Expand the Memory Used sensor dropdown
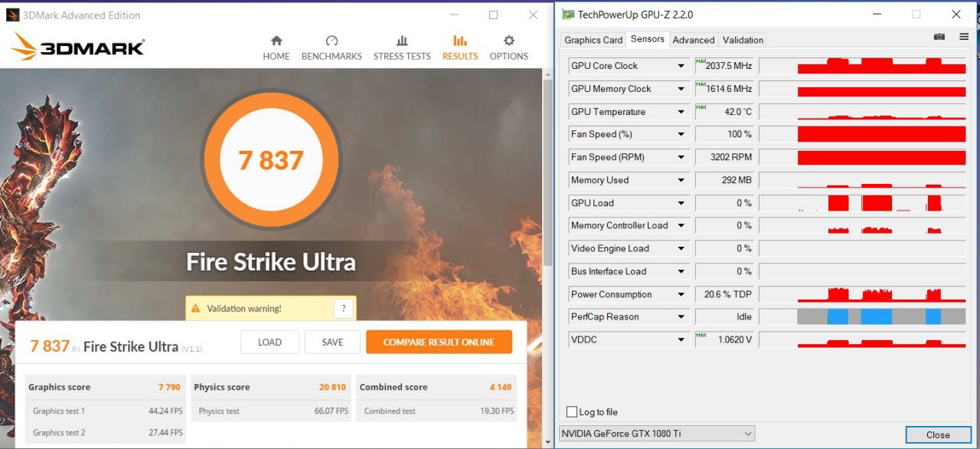 pos(681,180)
